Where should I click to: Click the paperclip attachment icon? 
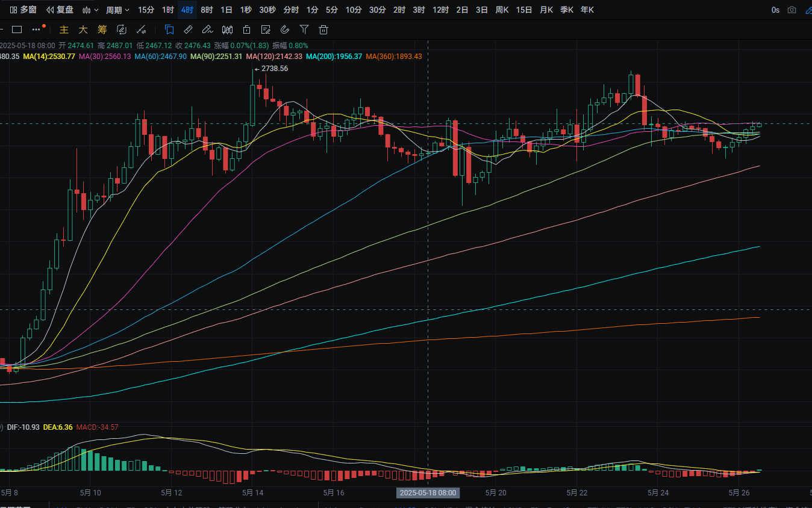(285, 29)
